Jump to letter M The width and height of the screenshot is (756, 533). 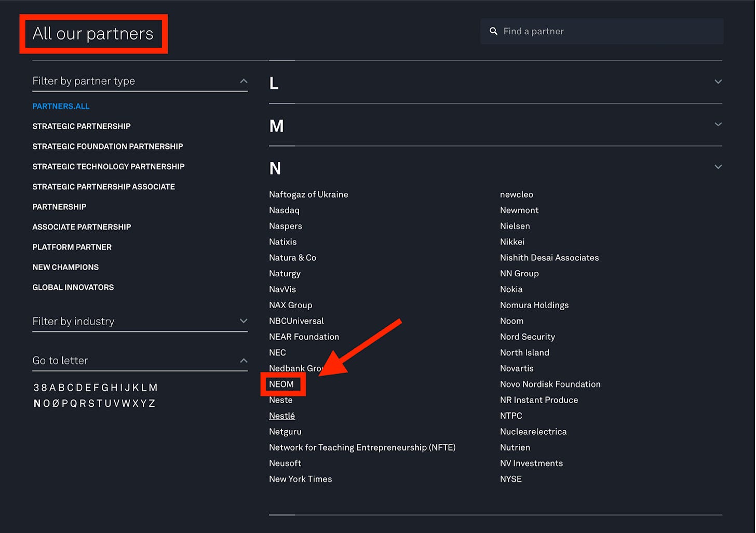(x=153, y=388)
